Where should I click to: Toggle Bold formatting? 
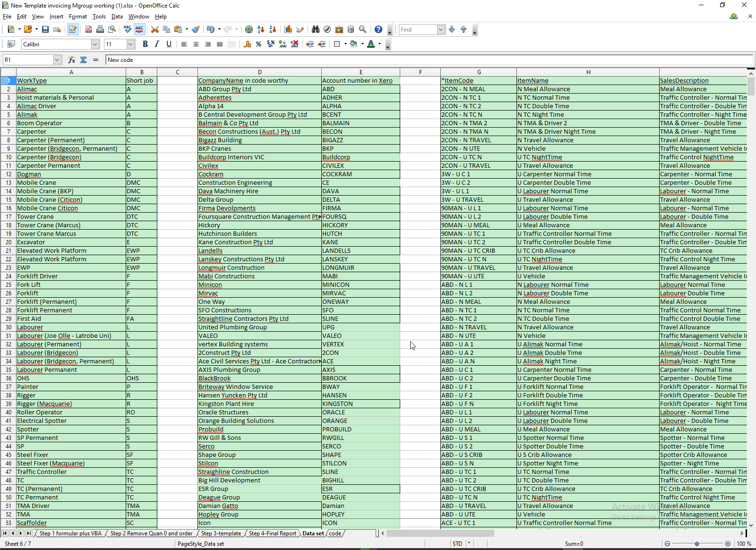[145, 44]
